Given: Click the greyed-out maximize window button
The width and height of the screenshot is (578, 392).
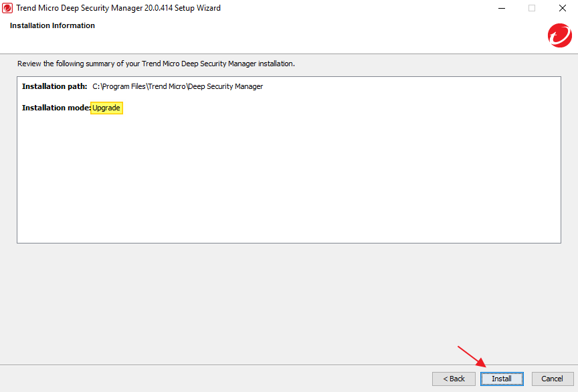Looking at the screenshot, I should pyautogui.click(x=532, y=8).
